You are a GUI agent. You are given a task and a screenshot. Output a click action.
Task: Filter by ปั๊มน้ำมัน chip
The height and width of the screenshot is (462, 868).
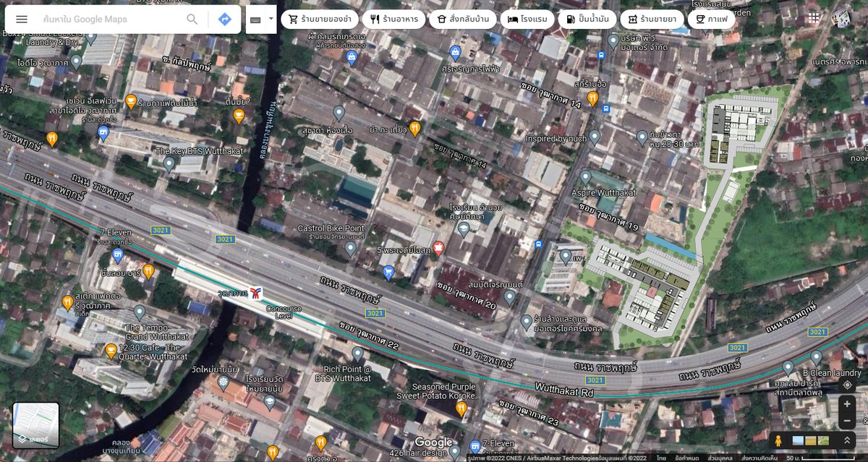[587, 20]
